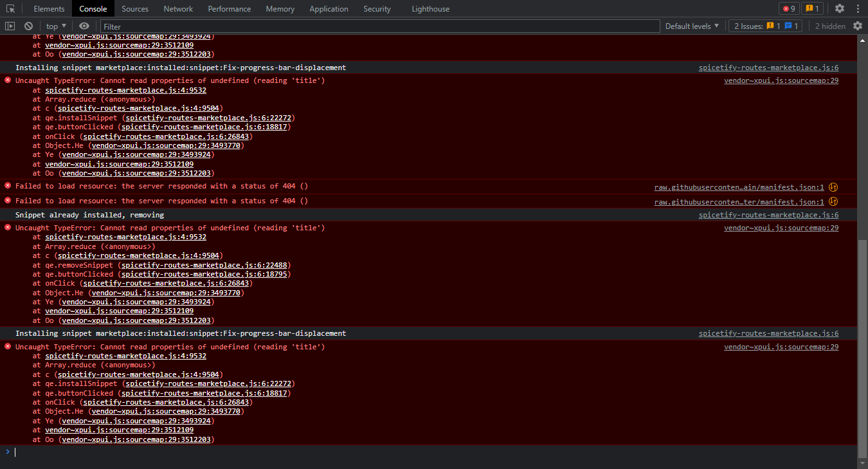
Task: Open DevTools Settings gear
Action: [841, 8]
